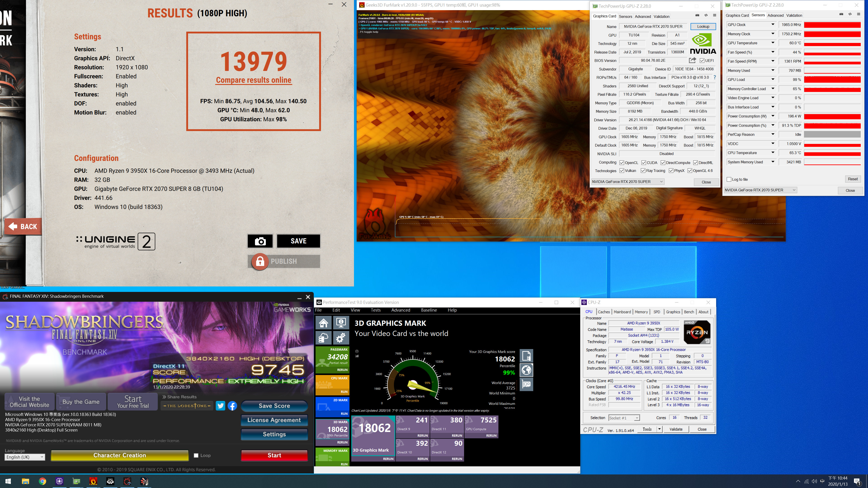Toggle the UEFI checkbox in GPU-Z
868x488 pixels.
702,61
